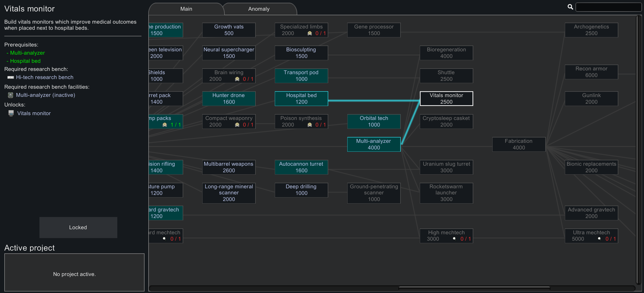644x293 pixels.
Task: Click the Locked button
Action: click(78, 227)
